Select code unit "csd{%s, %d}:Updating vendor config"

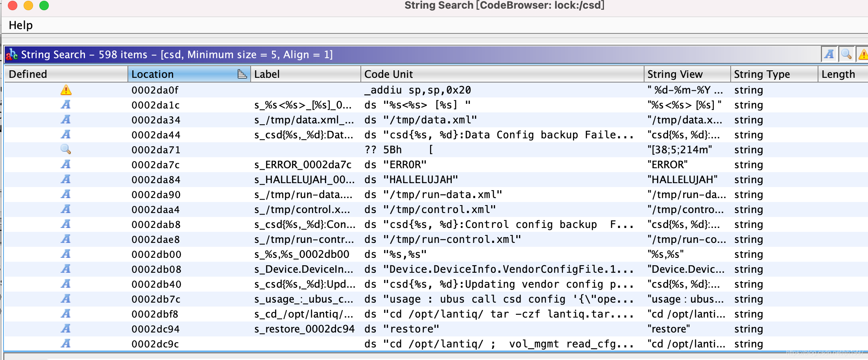tap(499, 284)
